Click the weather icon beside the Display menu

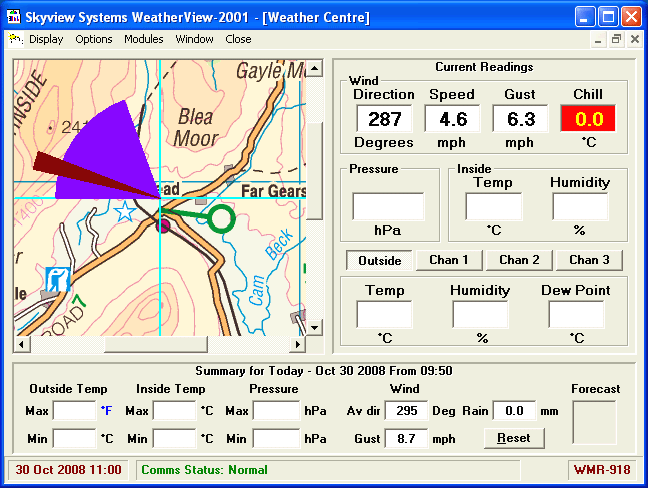pyautogui.click(x=16, y=40)
